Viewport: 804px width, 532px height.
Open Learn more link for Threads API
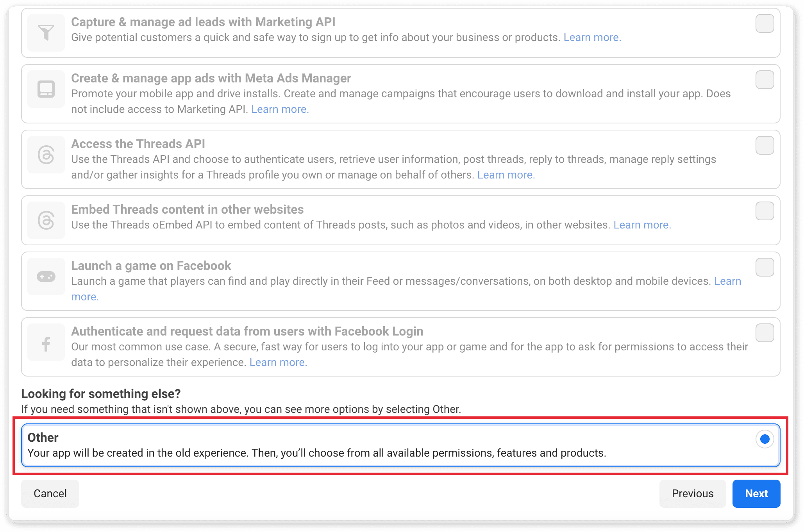[506, 175]
